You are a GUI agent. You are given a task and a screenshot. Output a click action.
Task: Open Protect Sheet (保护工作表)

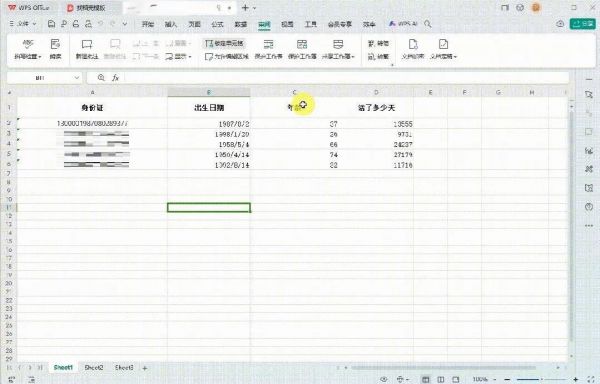coord(268,49)
